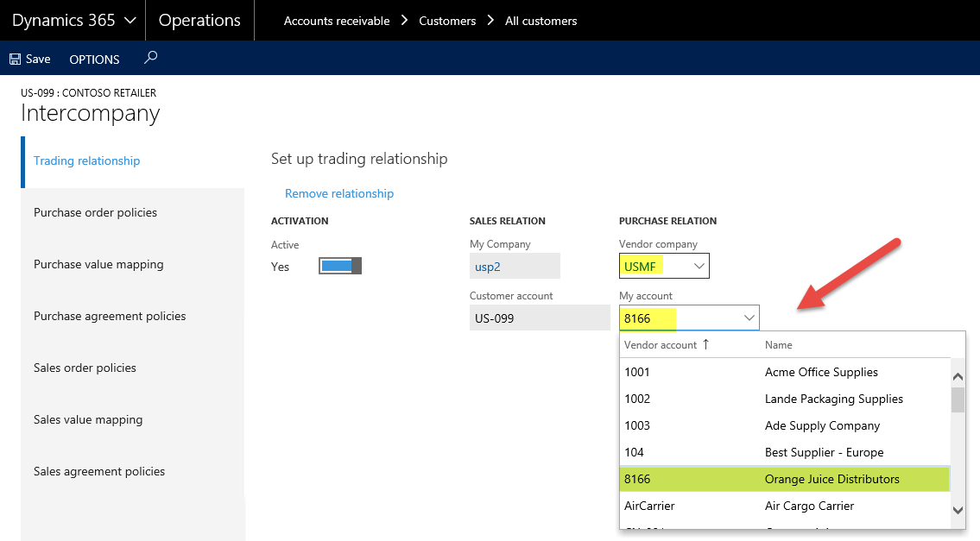
Task: Toggle the Active switch off
Action: 339,266
